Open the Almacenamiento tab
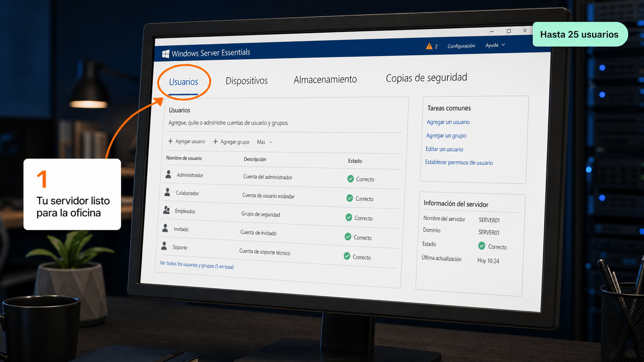This screenshot has height=362, width=644. 325,79
